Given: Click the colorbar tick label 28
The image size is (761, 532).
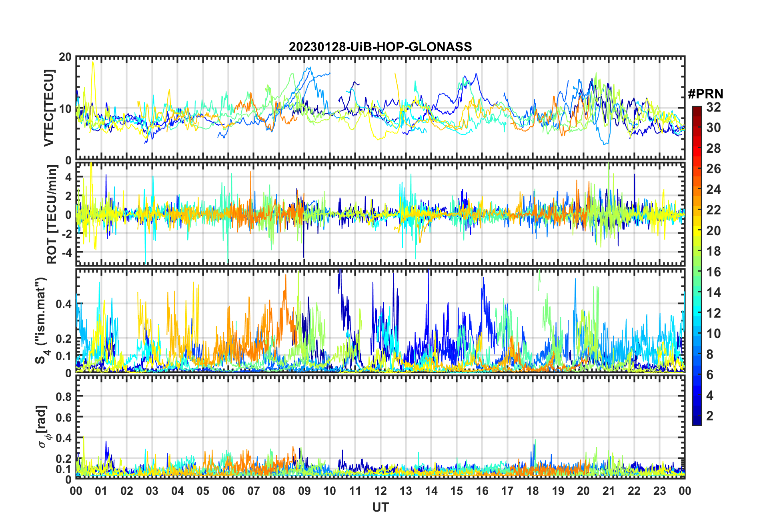Looking at the screenshot, I should (713, 148).
